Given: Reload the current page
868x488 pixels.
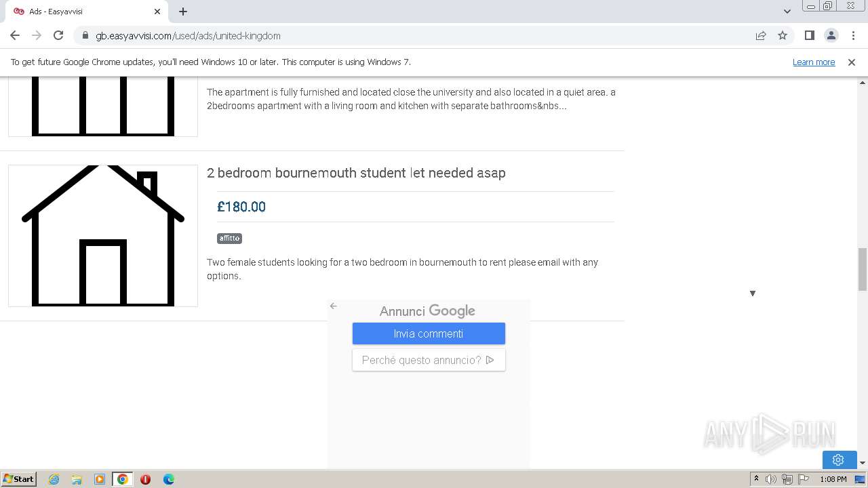Looking at the screenshot, I should (x=58, y=35).
